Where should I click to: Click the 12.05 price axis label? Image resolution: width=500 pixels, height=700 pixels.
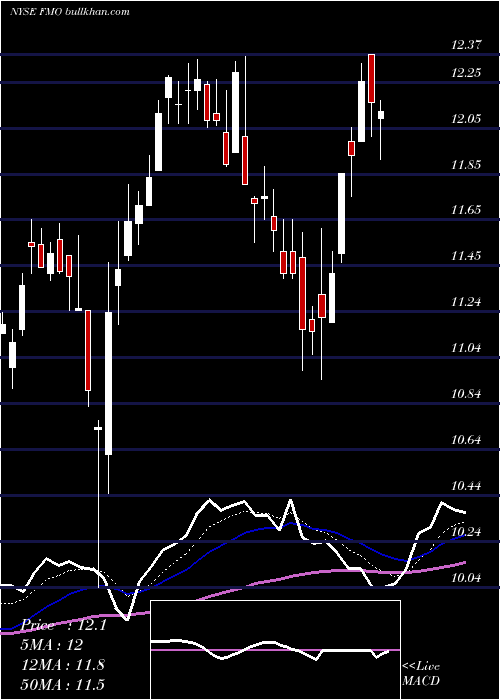click(x=466, y=119)
